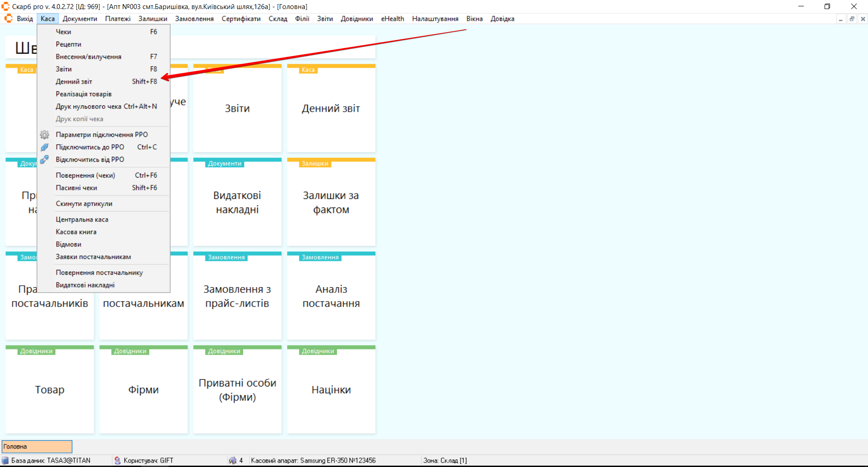Click the Skarb app logo beside Вихід
The image size is (868, 467).
tap(8, 19)
